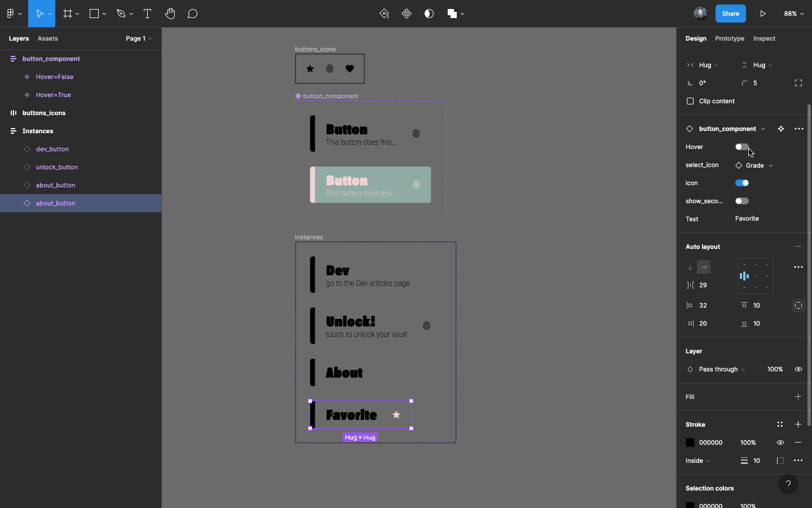Click the user avatar
Image resolution: width=812 pixels, height=508 pixels.
click(x=700, y=14)
